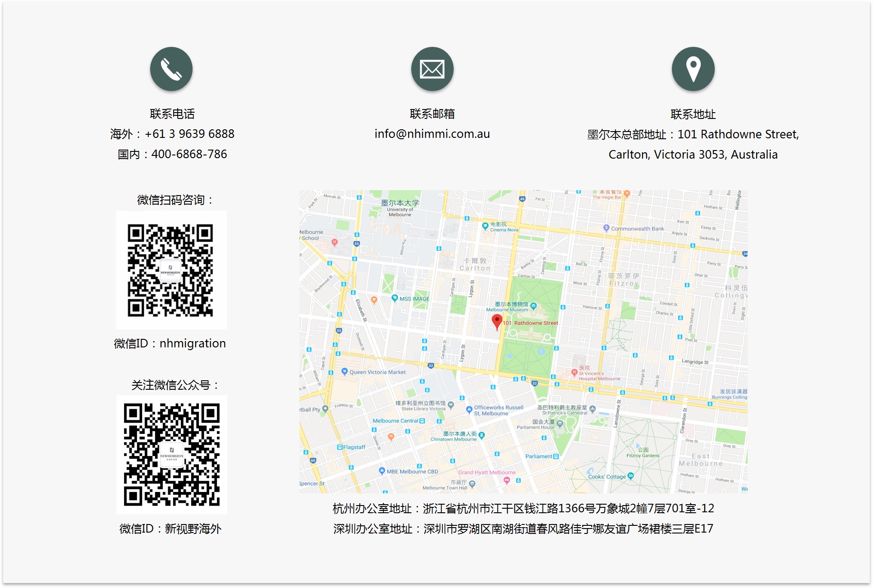Click the Melbourne Museum map marker icon
This screenshot has width=873, height=588.
tap(533, 306)
